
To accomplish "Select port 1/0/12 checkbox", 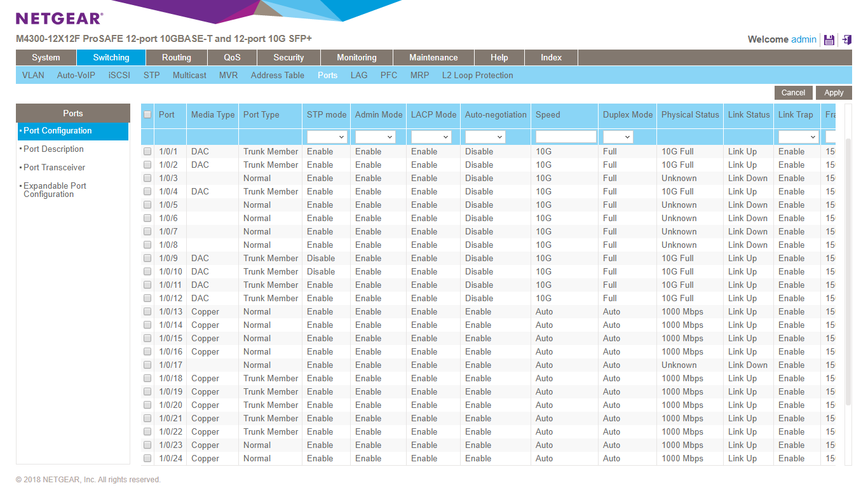I will [x=147, y=298].
